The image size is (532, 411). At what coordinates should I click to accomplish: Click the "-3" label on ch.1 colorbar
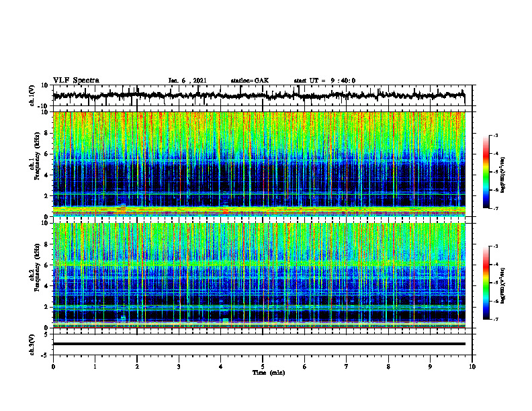tap(495, 136)
